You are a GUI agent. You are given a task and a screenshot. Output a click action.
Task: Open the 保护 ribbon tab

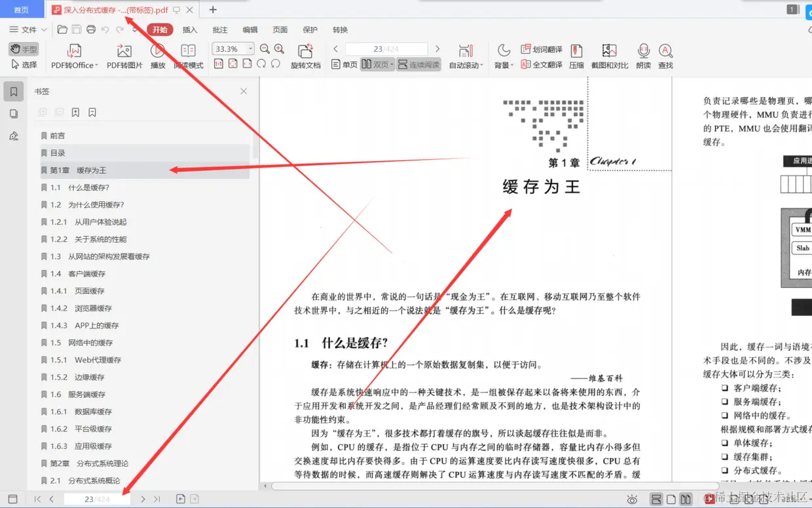[x=310, y=29]
